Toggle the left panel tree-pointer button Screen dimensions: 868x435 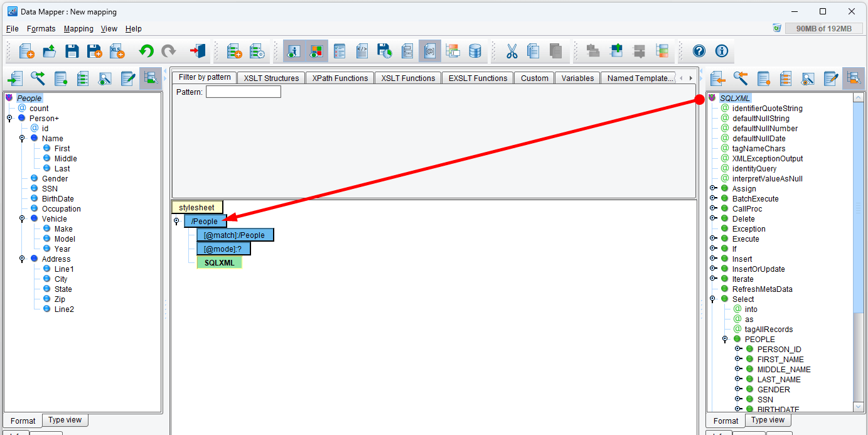tap(150, 78)
